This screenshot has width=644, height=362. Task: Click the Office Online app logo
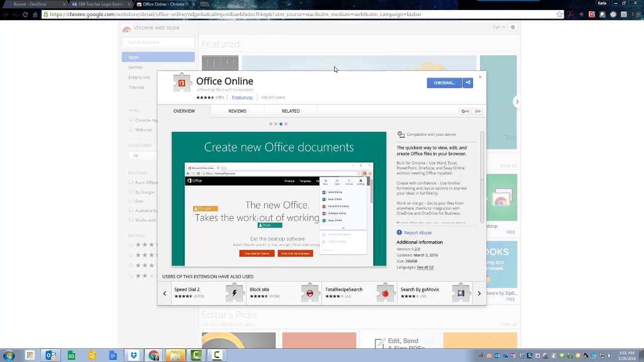click(x=182, y=83)
